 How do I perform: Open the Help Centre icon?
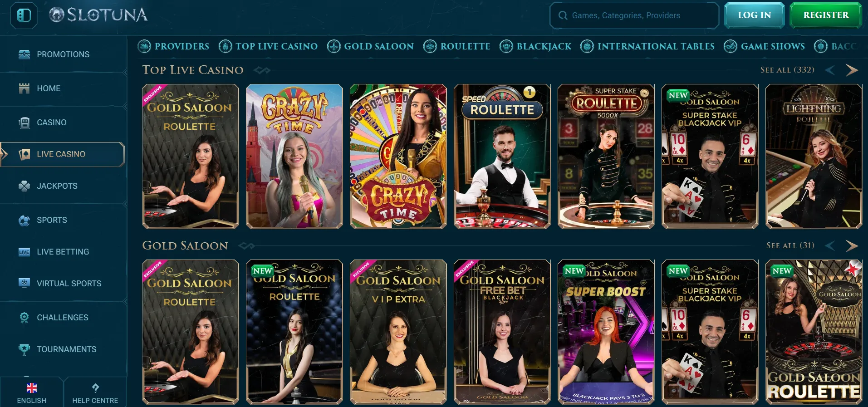(x=95, y=388)
